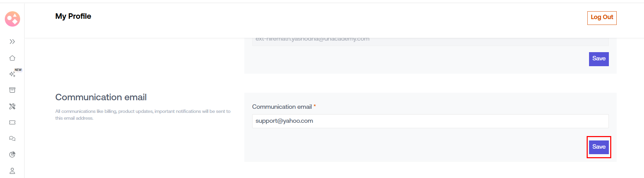
Task: Open the ticket icon in sidebar
Action: [12, 122]
